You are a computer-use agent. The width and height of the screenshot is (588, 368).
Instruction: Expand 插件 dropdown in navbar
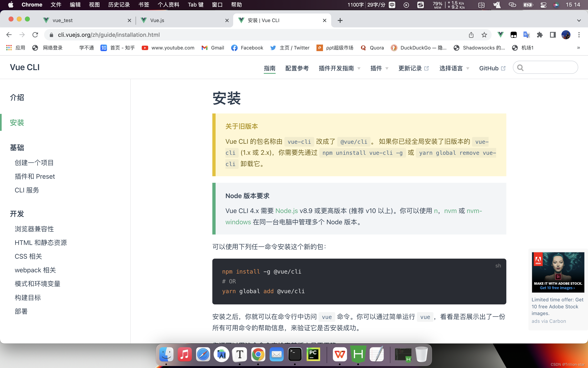click(x=379, y=68)
